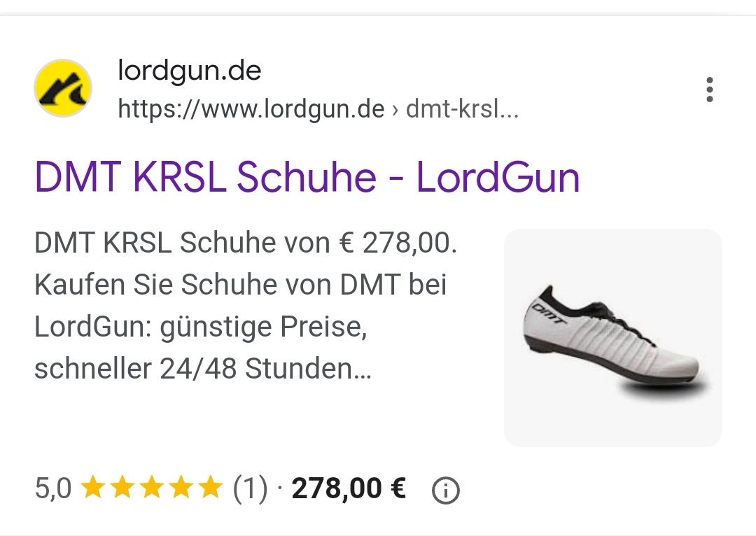Click the price info circle icon
Image resolution: width=756 pixels, height=536 pixels.
coord(445,491)
